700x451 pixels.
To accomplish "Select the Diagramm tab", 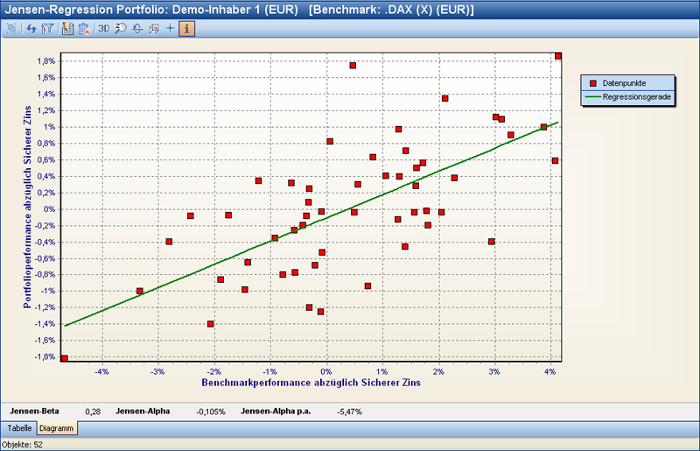I will [x=57, y=428].
